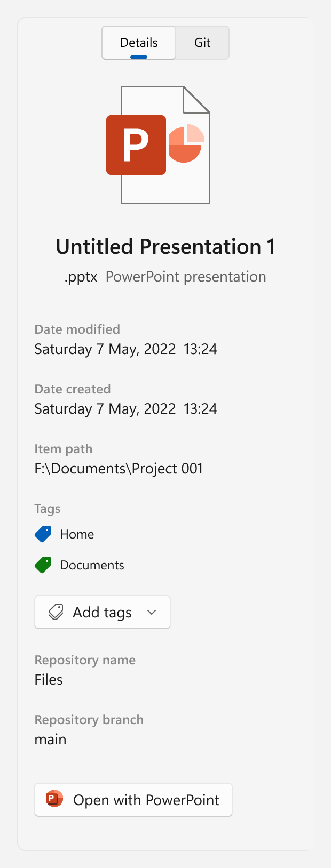Switch to the Git tab
331x868 pixels.
coord(202,42)
